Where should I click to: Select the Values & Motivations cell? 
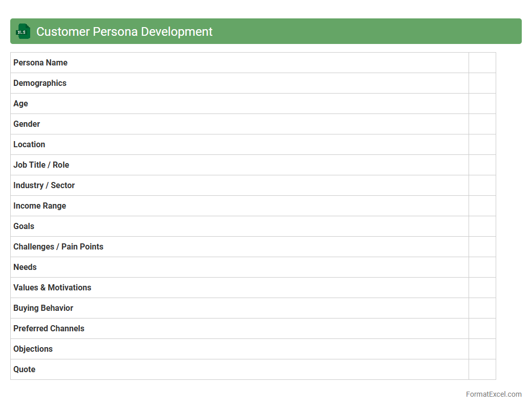click(52, 287)
